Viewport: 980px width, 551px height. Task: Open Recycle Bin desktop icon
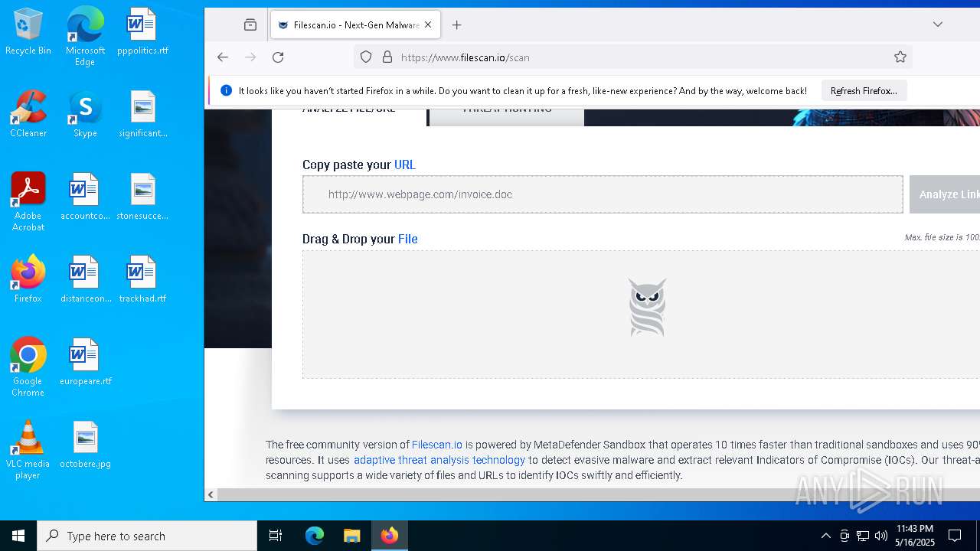pos(28,32)
